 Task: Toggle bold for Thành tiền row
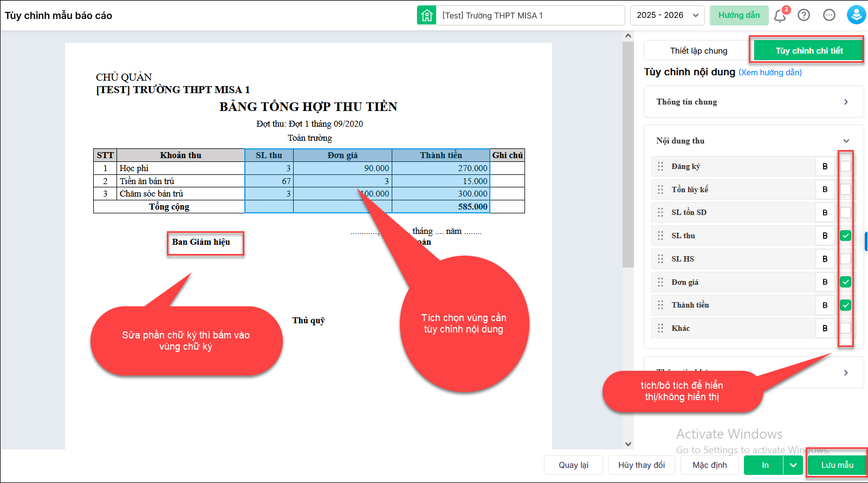click(x=825, y=305)
